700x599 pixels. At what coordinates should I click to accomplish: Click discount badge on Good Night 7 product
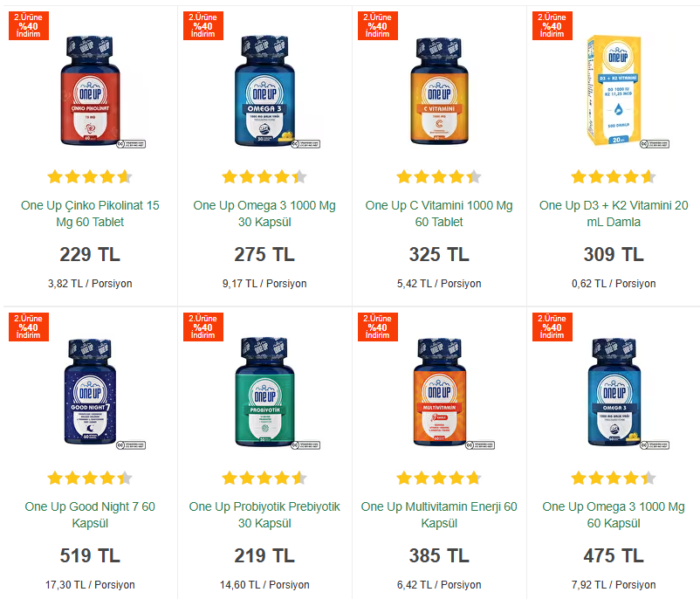29,327
